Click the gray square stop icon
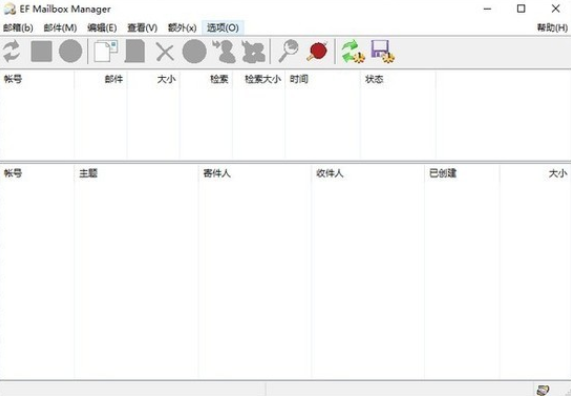This screenshot has width=571, height=396. pyautogui.click(x=41, y=51)
